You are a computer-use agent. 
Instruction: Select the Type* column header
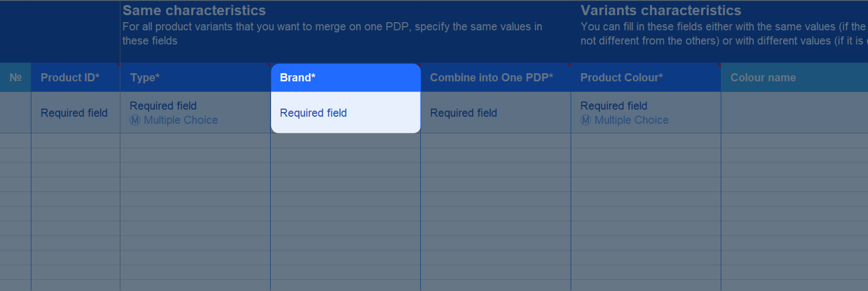195,77
